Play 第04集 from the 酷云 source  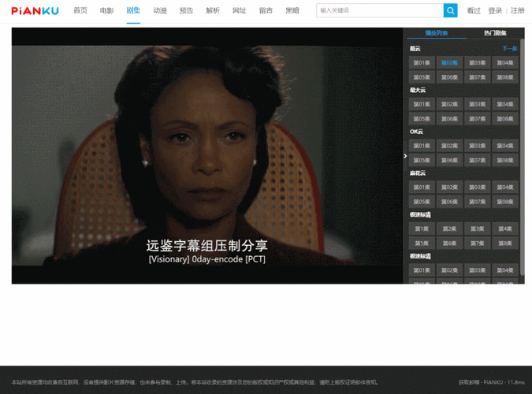coord(505,63)
